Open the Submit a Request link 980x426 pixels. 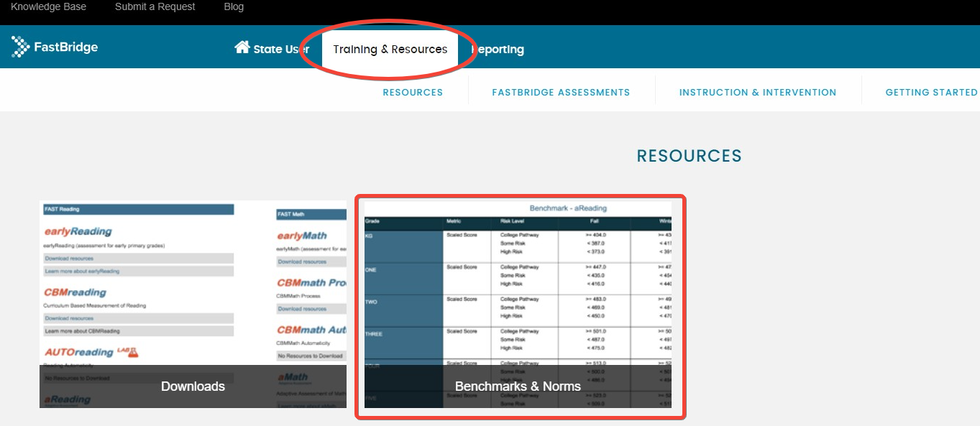(x=155, y=6)
